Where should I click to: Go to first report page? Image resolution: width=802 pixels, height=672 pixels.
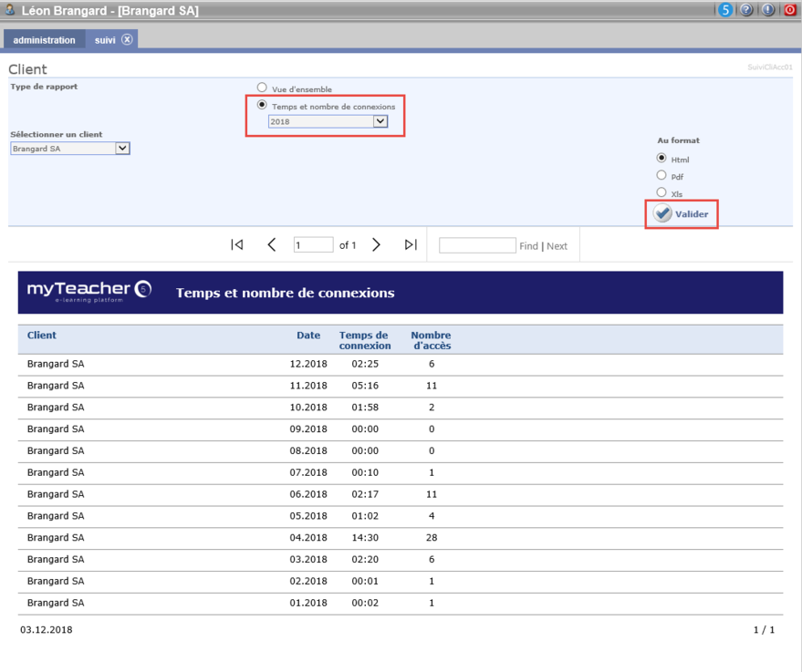pos(237,244)
